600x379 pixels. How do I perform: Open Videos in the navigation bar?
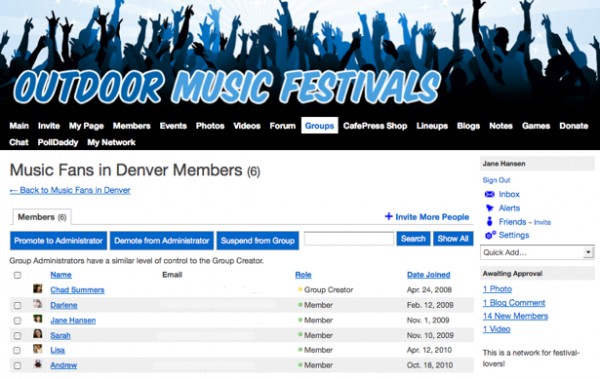click(x=247, y=126)
